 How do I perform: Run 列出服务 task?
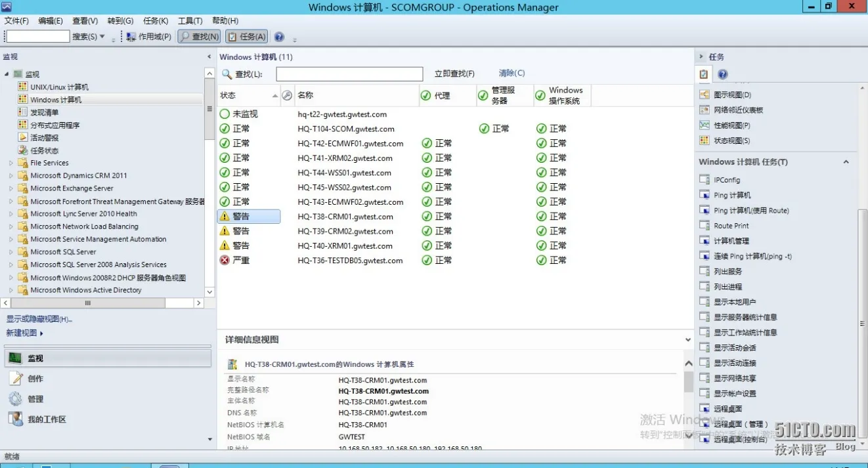click(727, 271)
